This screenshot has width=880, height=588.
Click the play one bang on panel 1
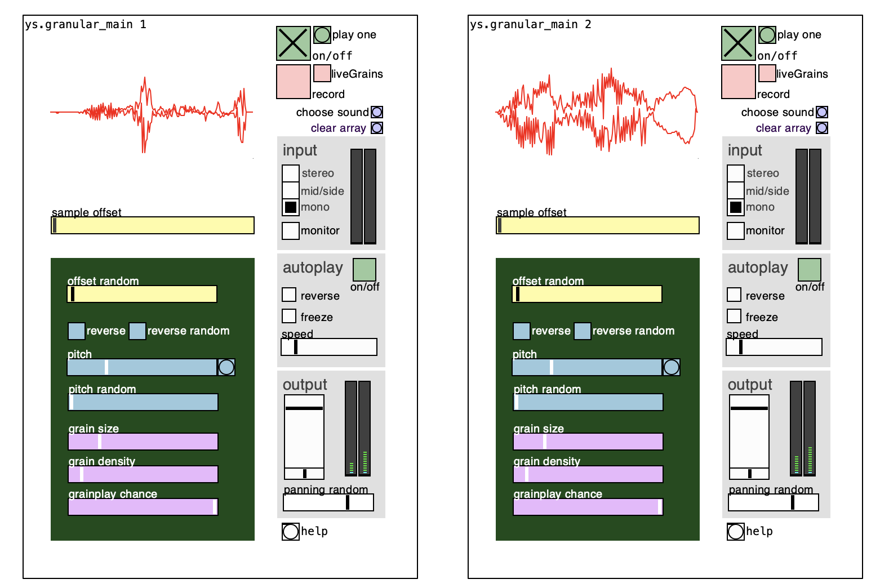coord(321,35)
